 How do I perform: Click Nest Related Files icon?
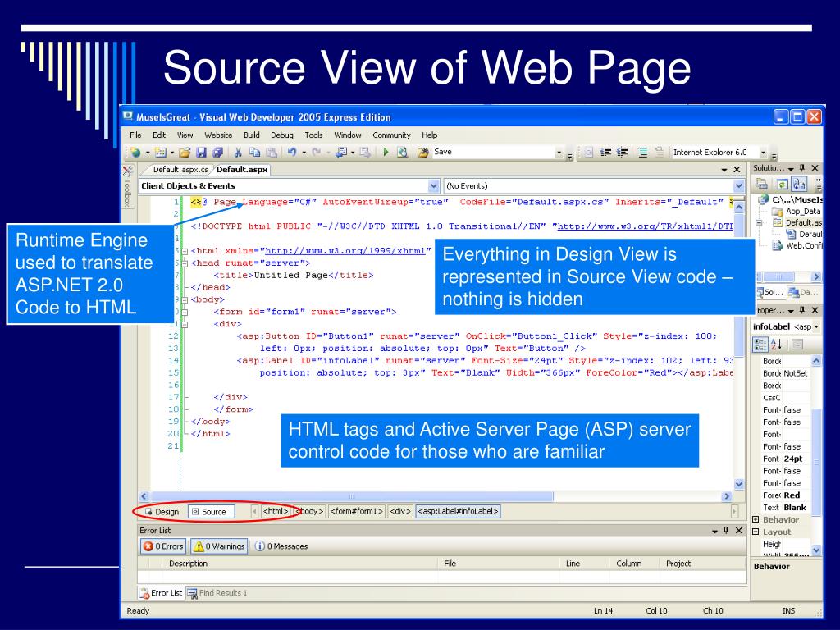pos(799,185)
